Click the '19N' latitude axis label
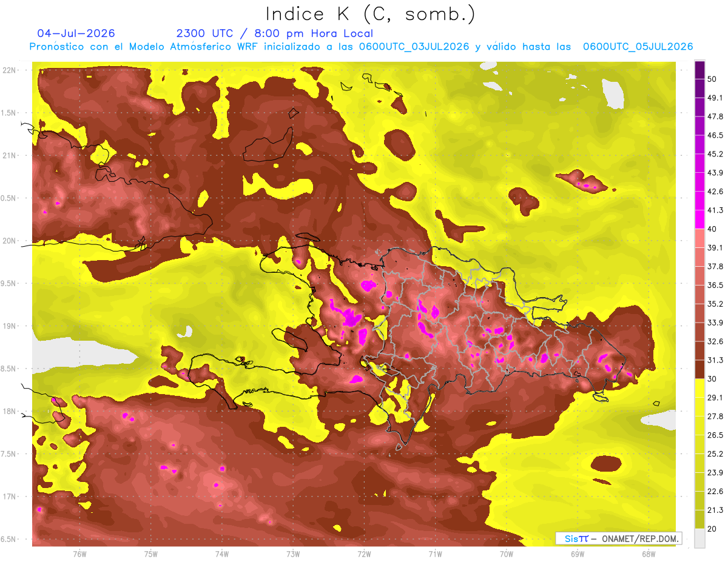The image size is (728, 562). point(10,326)
